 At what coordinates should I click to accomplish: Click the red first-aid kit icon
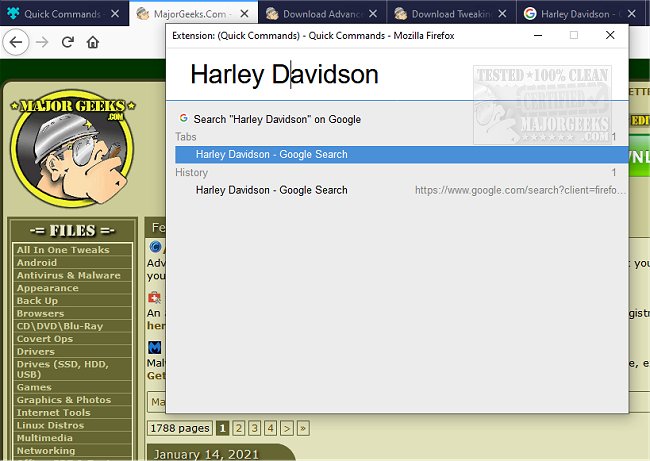155,298
